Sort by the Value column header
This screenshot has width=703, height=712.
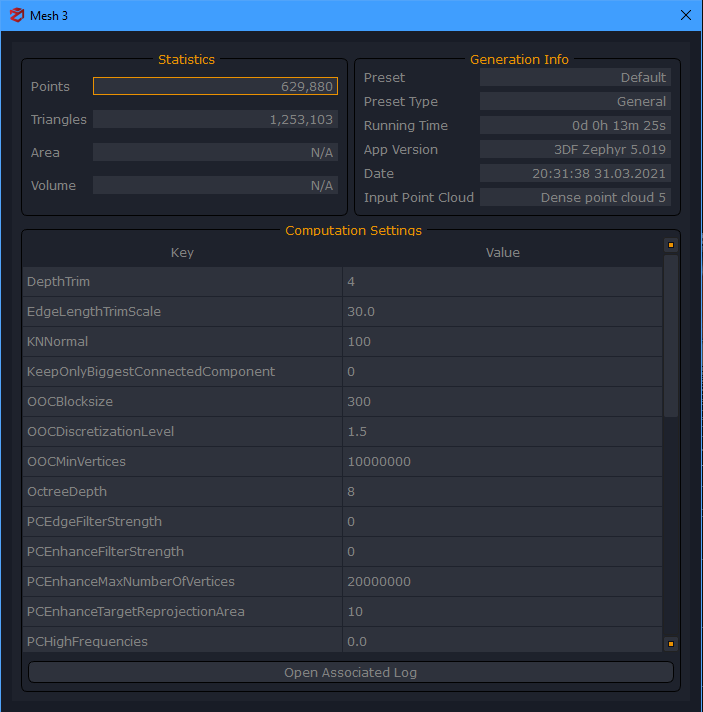(x=502, y=253)
